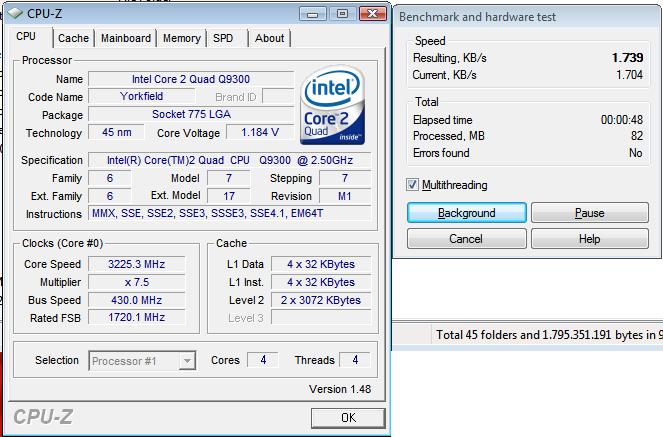
Task: Click OK in CPU-Z
Action: (348, 418)
